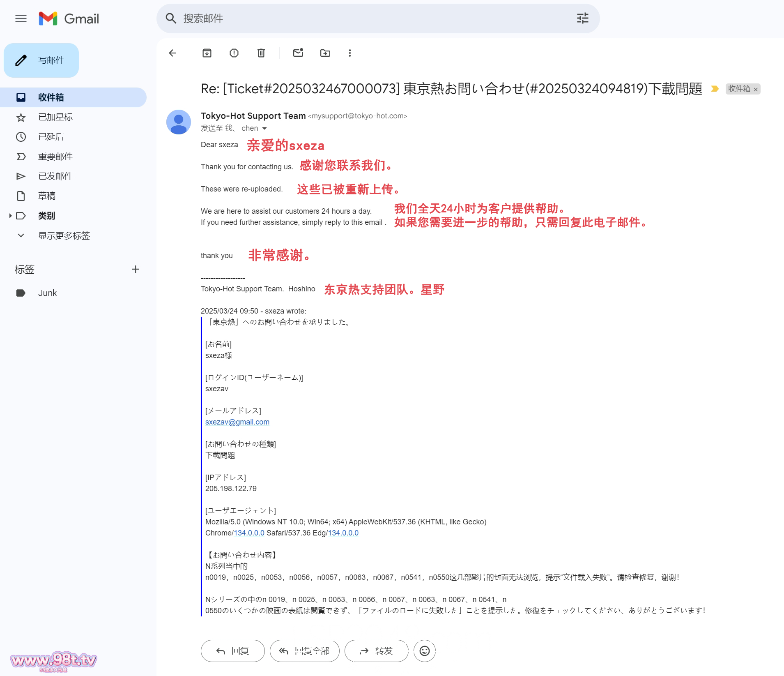The width and height of the screenshot is (784, 676).
Task: Click the 回复 reply button
Action: click(x=232, y=651)
